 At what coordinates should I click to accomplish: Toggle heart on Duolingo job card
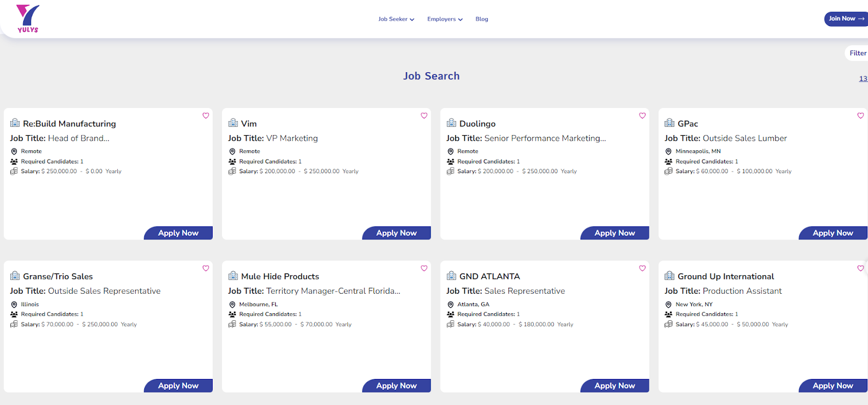click(x=642, y=116)
